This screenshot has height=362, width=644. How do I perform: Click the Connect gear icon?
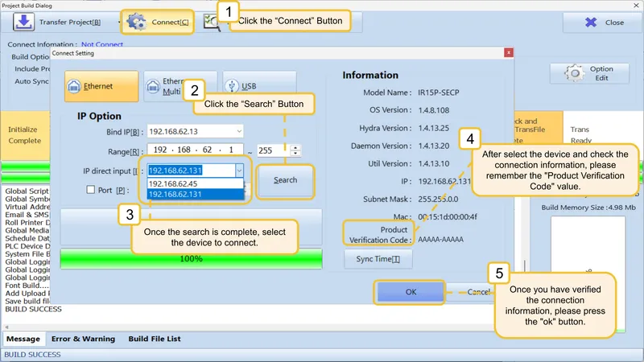136,22
